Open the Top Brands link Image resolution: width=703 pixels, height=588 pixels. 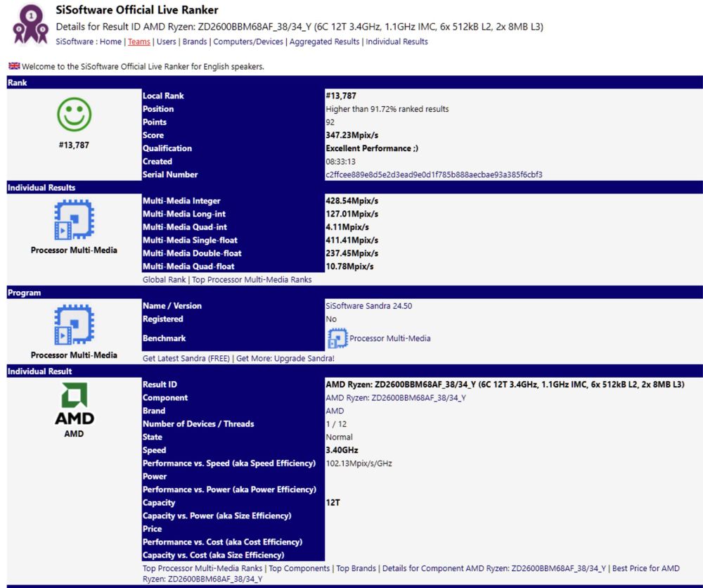(x=356, y=568)
